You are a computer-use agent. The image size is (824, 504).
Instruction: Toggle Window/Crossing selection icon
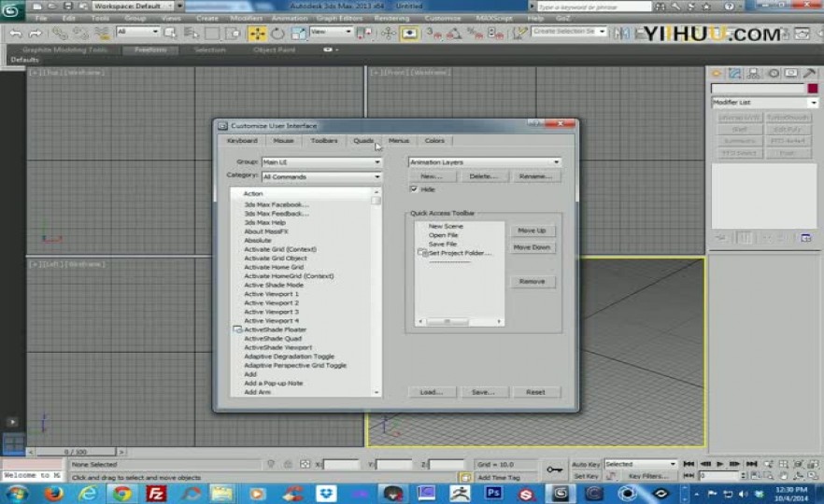[233, 34]
